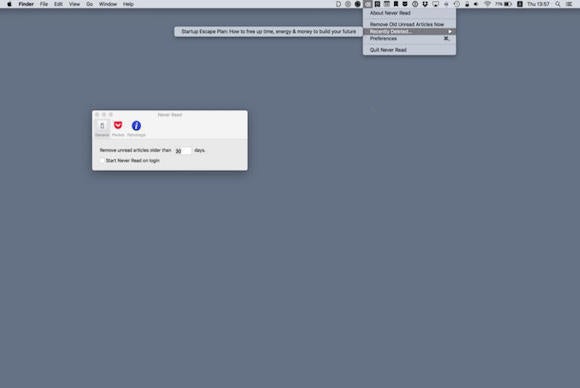Select the General preferences tab
Image resolution: width=580 pixels, height=388 pixels.
pos(102,128)
